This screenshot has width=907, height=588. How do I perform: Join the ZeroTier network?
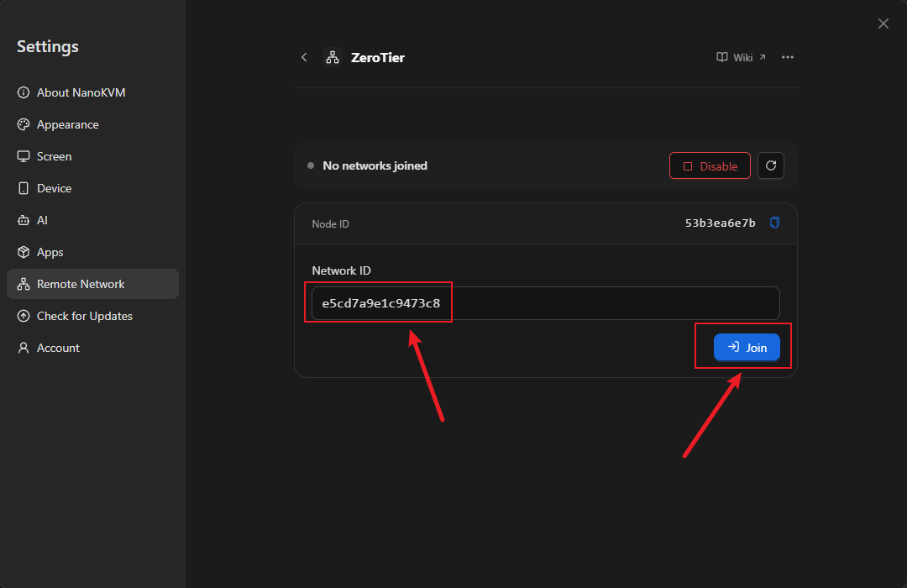point(747,347)
